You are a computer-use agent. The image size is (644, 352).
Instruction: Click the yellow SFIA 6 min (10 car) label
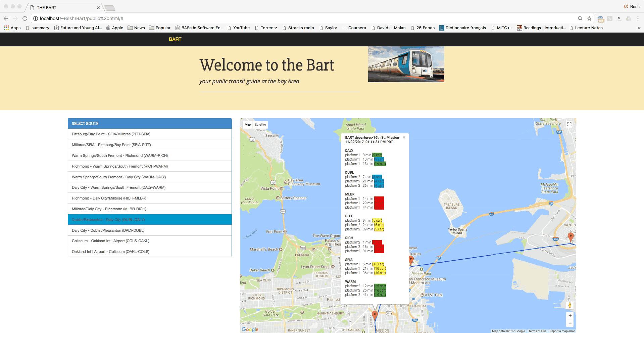[378, 264]
